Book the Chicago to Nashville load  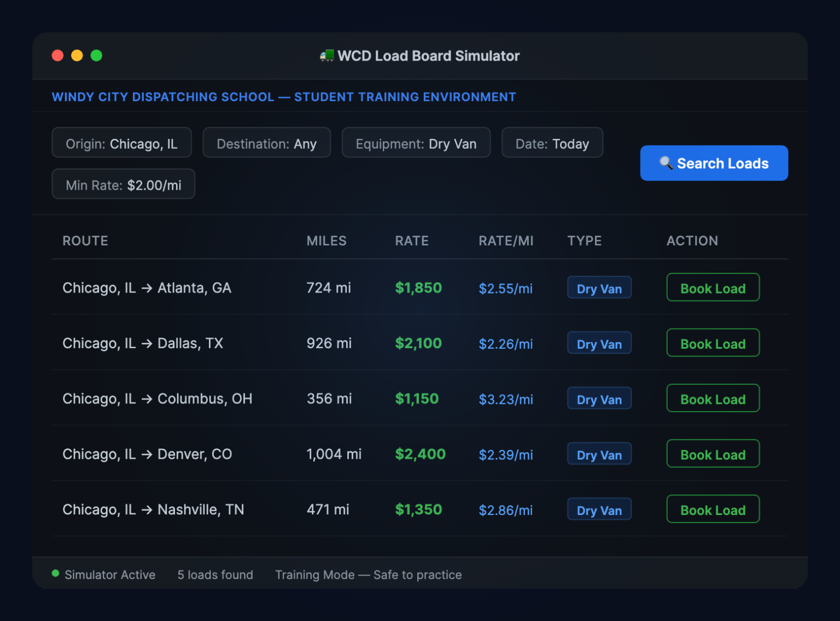[x=712, y=509]
